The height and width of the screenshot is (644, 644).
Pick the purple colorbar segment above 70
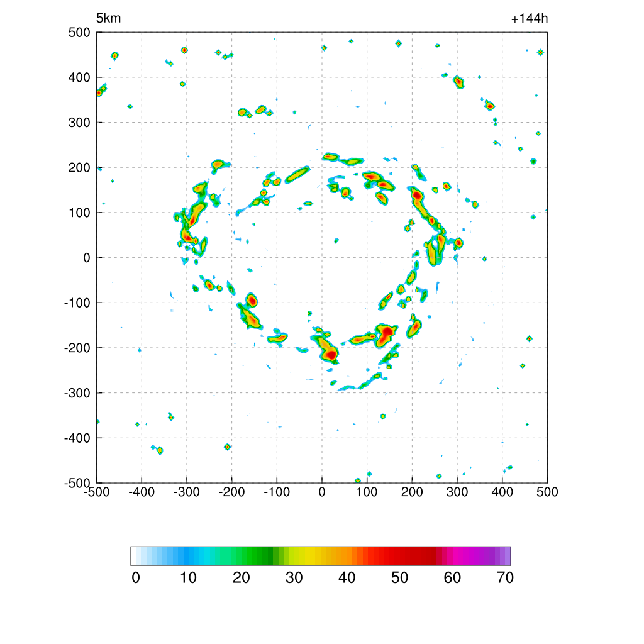point(508,556)
